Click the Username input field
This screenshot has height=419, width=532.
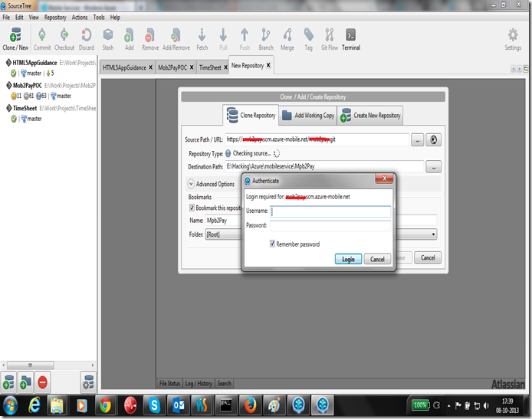click(x=330, y=211)
